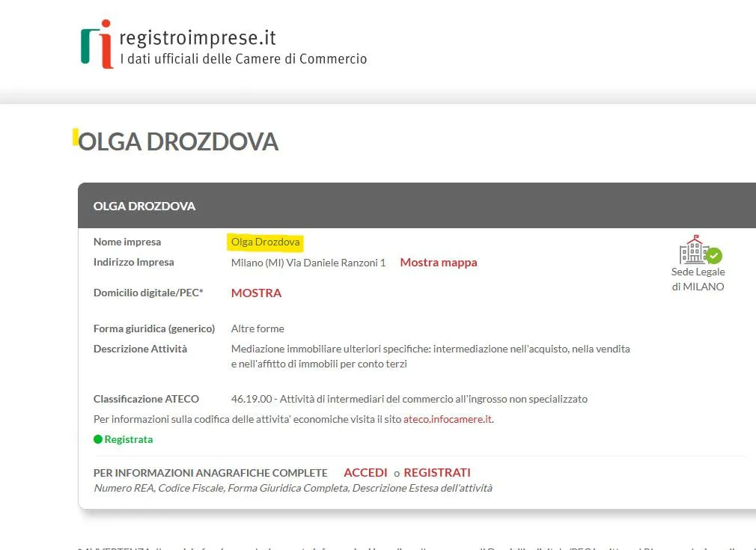Image resolution: width=756 pixels, height=550 pixels.
Task: Select the highlighted Olga Drozdova company name
Action: click(266, 242)
